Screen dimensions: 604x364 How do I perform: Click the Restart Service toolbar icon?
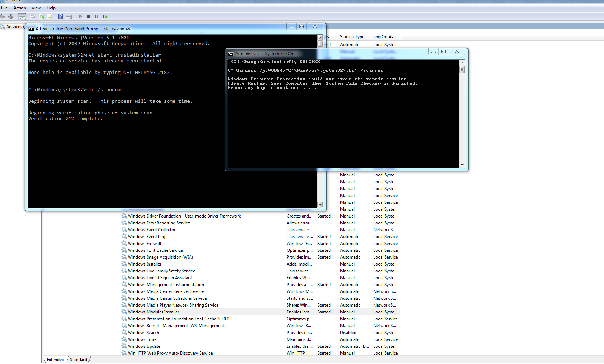105,17
